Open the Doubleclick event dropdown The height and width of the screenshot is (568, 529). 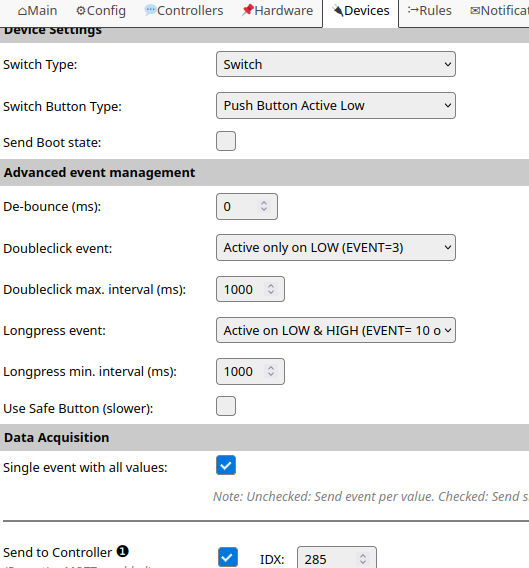pos(336,247)
